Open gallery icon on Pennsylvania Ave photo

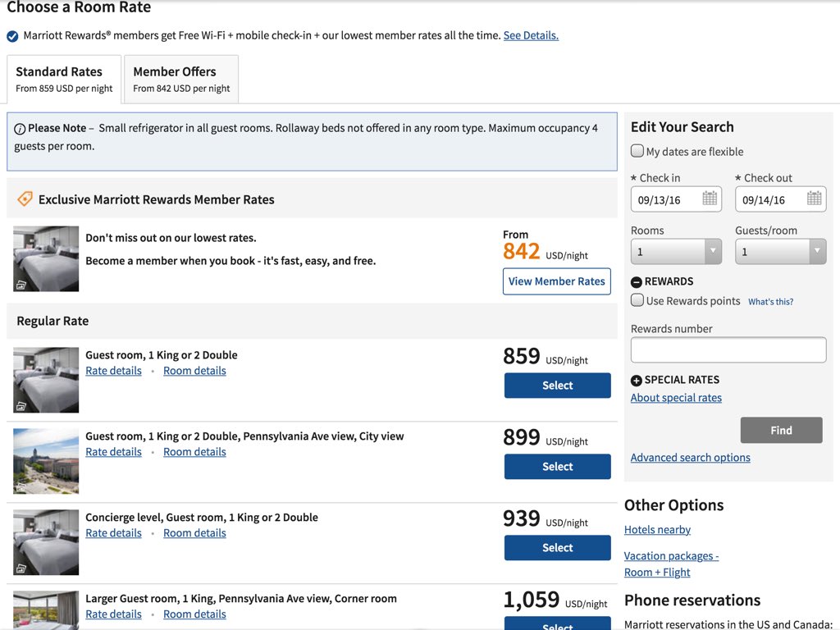(x=21, y=487)
